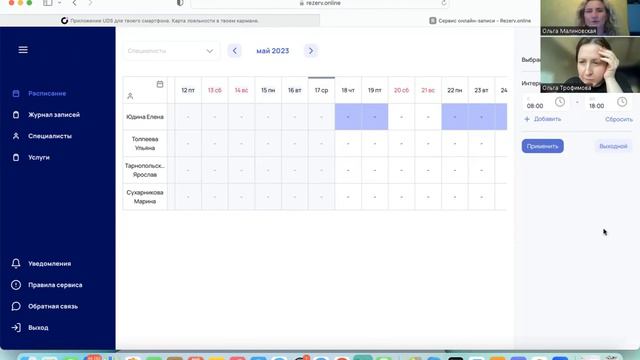Click the Специалисты person icon
Viewport: 640px width, 360px height.
16,136
